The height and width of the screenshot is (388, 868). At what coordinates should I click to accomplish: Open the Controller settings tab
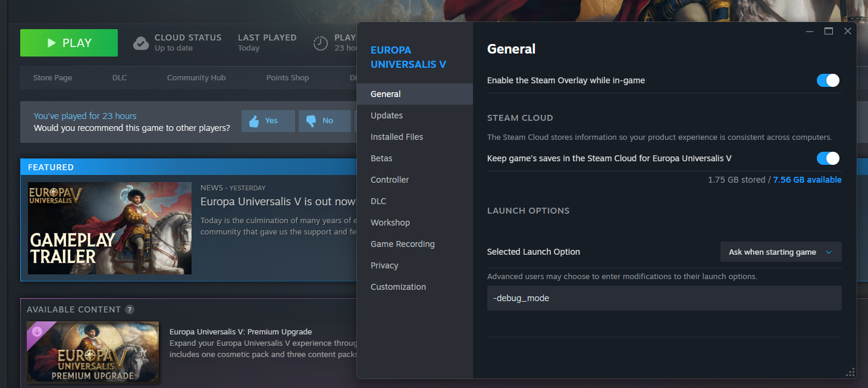pyautogui.click(x=415, y=180)
